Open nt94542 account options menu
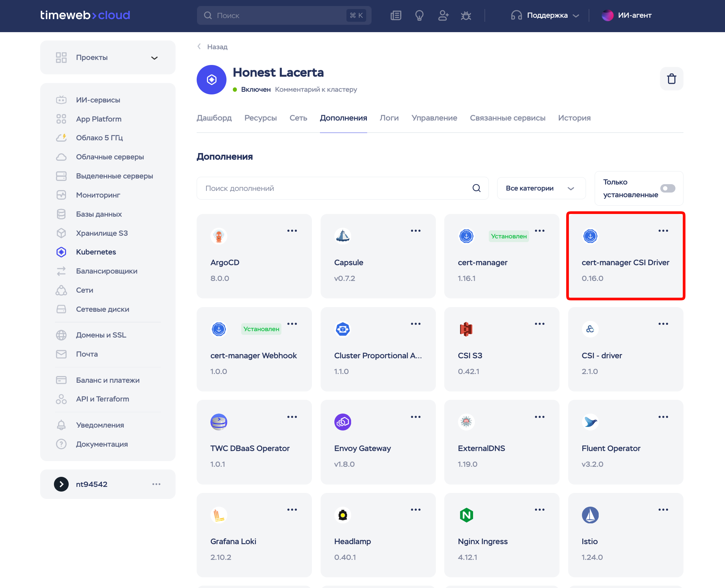The width and height of the screenshot is (725, 588). point(156,484)
